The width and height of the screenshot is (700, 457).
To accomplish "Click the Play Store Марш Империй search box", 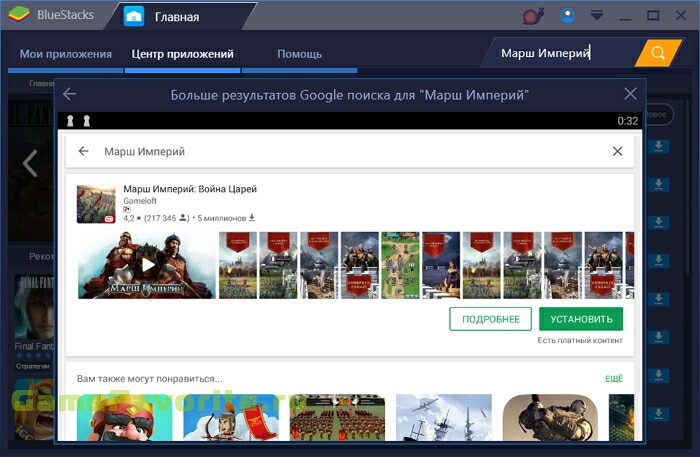I will [350, 151].
